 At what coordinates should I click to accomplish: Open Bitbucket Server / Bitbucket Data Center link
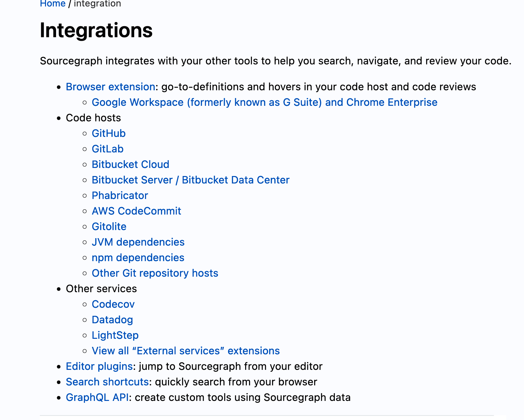(190, 180)
